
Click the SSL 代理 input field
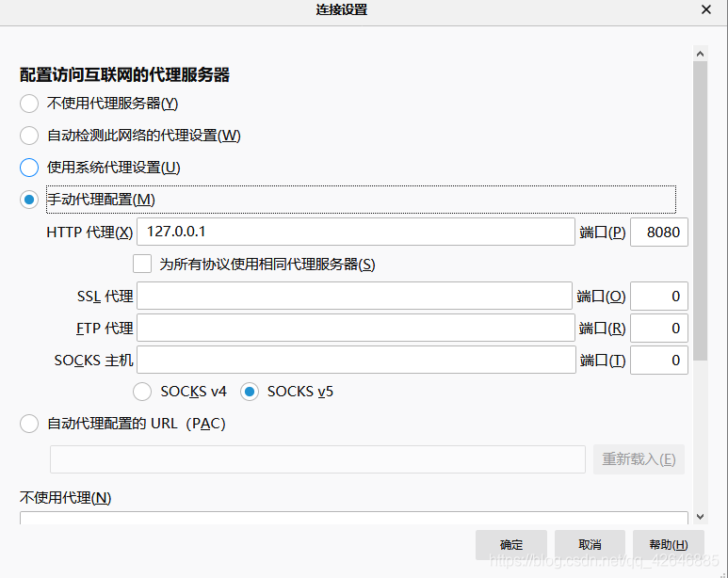(354, 296)
